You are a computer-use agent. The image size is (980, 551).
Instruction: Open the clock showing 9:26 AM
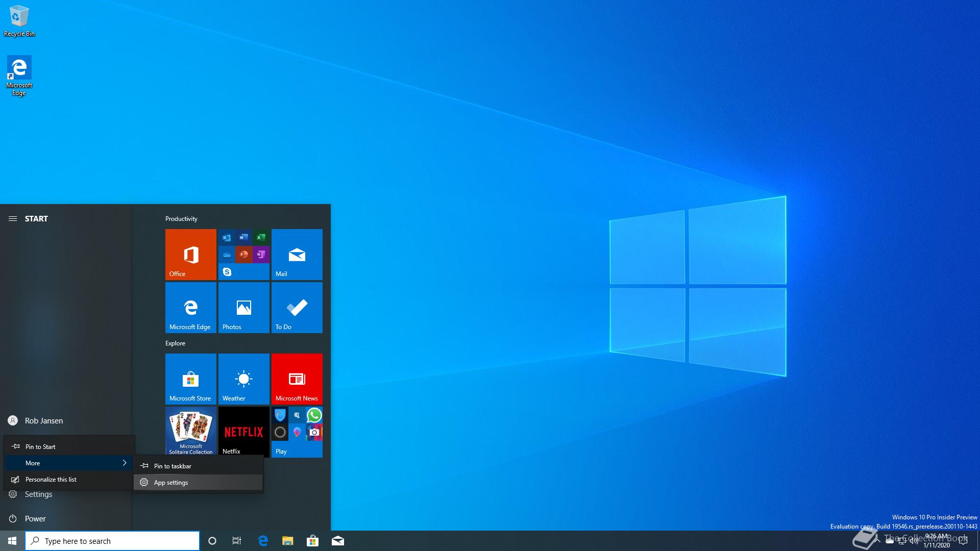[x=937, y=541]
